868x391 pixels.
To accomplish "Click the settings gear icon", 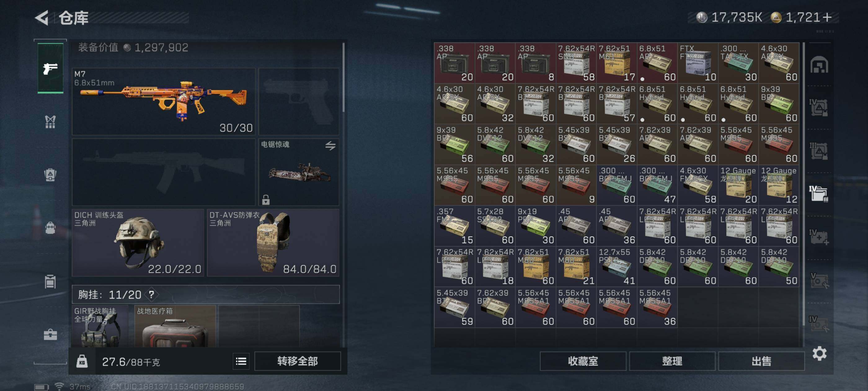I will pyautogui.click(x=819, y=353).
